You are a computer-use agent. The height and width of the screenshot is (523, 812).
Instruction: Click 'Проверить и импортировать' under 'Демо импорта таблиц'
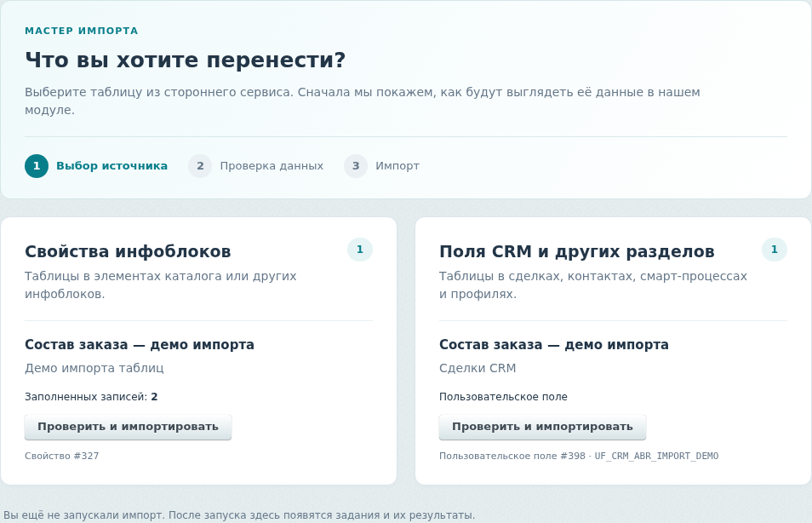coord(128,427)
